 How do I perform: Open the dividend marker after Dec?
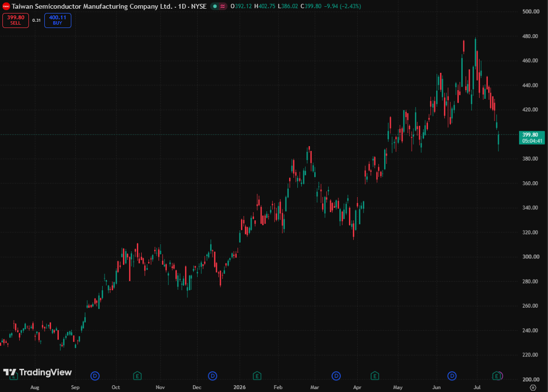click(x=213, y=376)
